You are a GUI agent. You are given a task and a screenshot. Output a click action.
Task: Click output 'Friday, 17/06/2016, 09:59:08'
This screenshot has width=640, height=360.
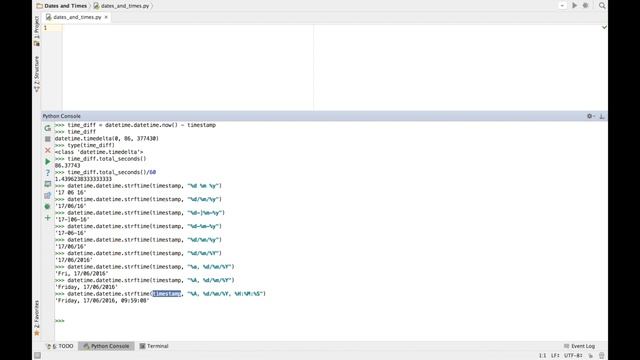tap(102, 301)
